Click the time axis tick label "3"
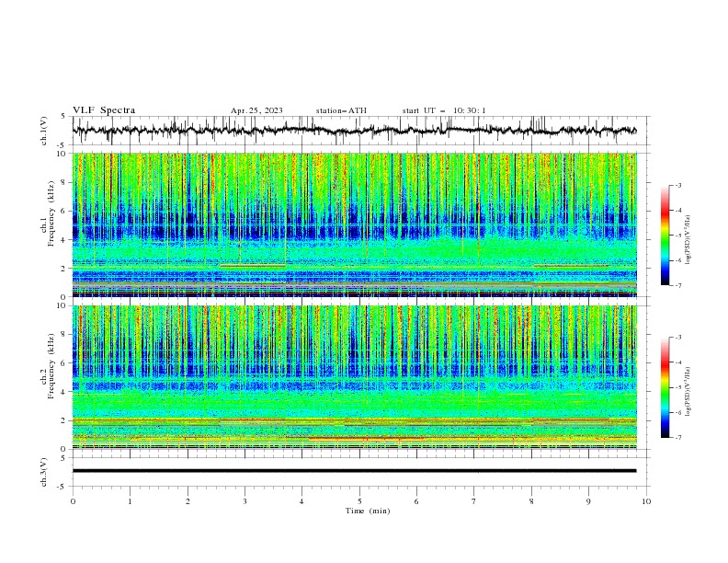 (245, 501)
